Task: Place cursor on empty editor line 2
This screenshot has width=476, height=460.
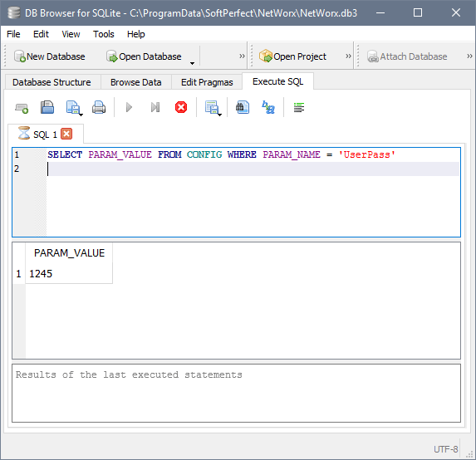Action: tap(253, 169)
